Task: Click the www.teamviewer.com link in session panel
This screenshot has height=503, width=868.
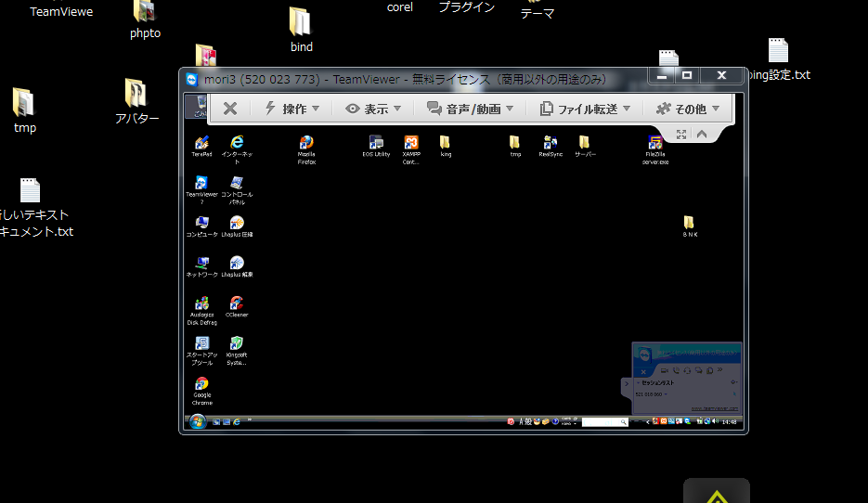Action: pyautogui.click(x=714, y=408)
